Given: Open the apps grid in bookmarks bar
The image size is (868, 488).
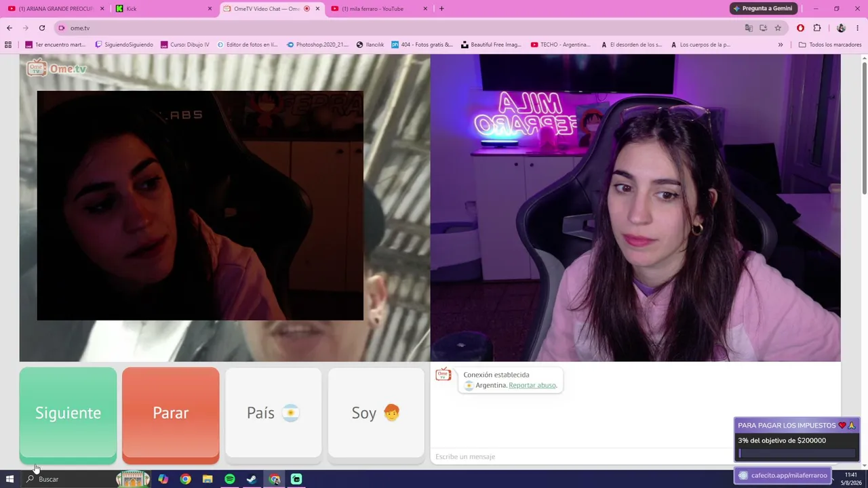Looking at the screenshot, I should 8,45.
